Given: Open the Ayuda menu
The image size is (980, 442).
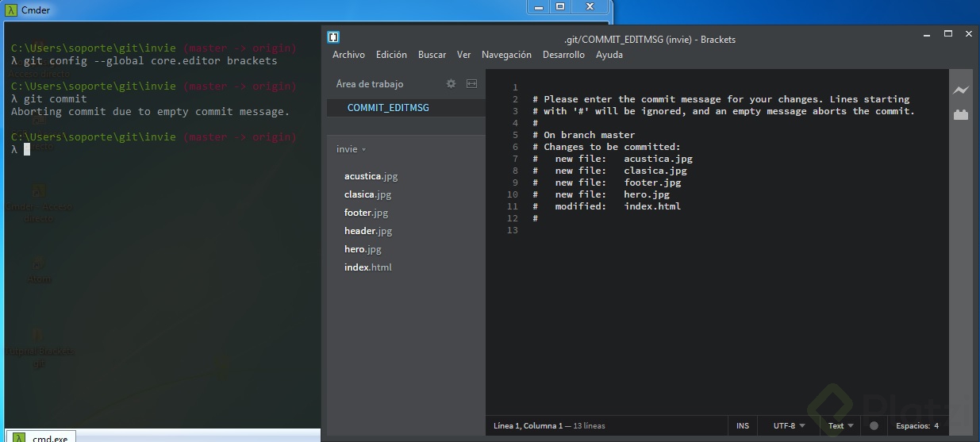Looking at the screenshot, I should [x=609, y=55].
